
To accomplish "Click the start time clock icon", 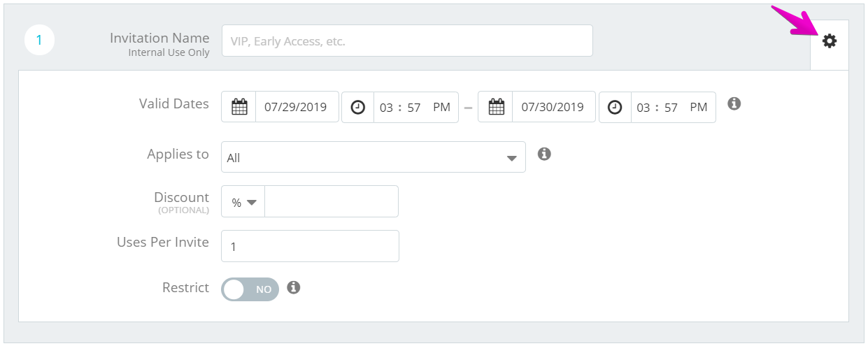I will [358, 108].
